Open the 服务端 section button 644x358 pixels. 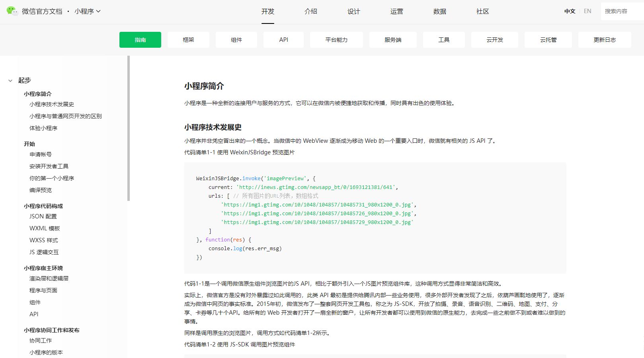pos(393,40)
